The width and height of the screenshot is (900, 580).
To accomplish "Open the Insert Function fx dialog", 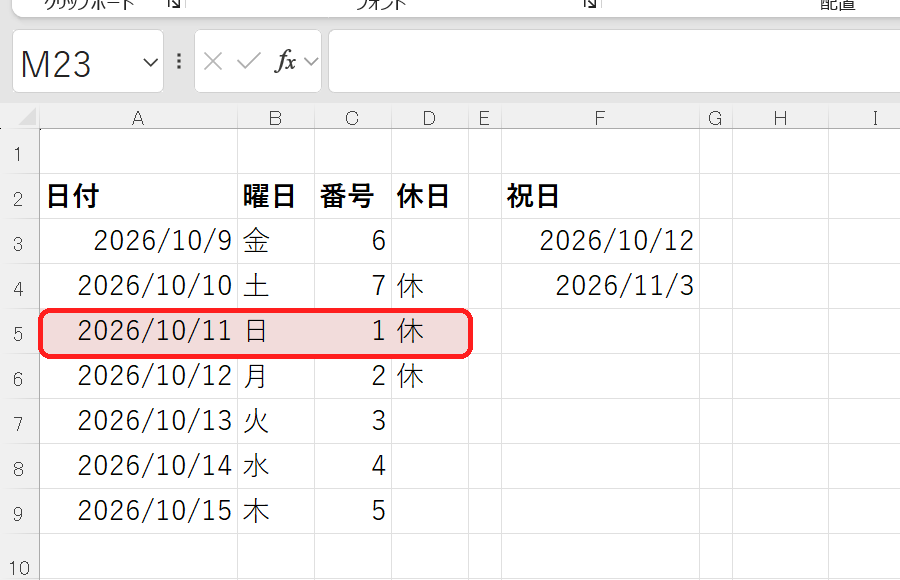I will tap(285, 61).
